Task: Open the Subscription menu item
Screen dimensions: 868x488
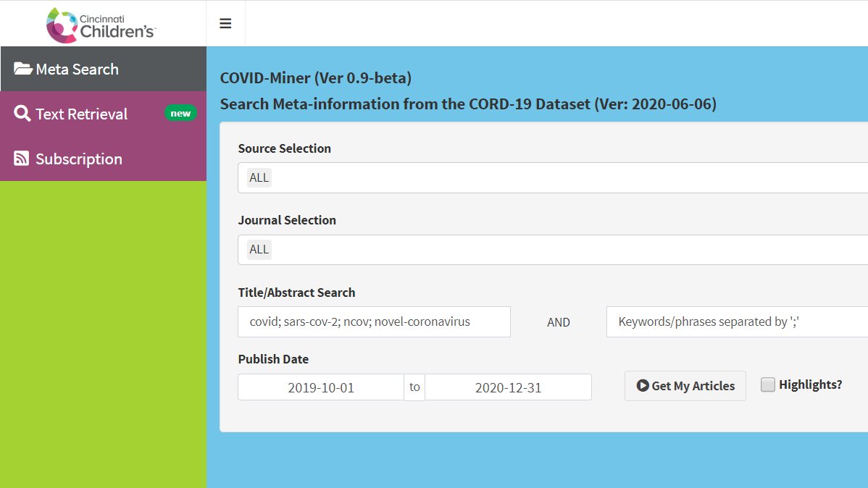Action: pos(104,159)
